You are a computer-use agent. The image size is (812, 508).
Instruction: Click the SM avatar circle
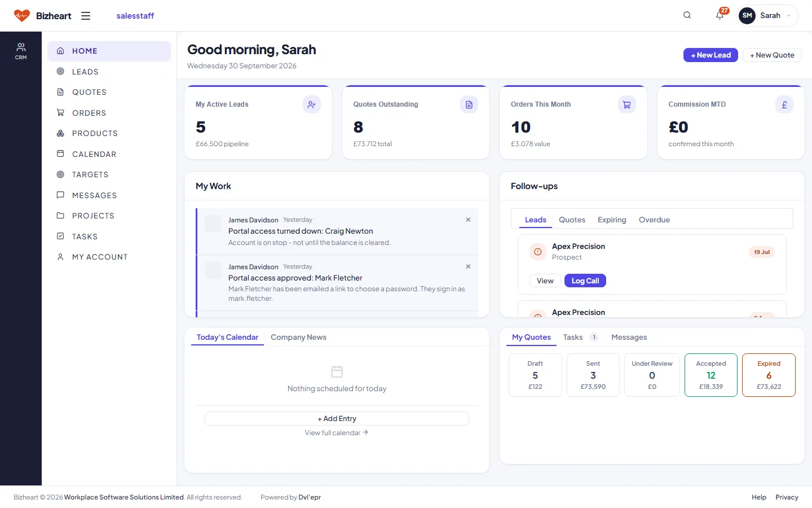tap(747, 16)
